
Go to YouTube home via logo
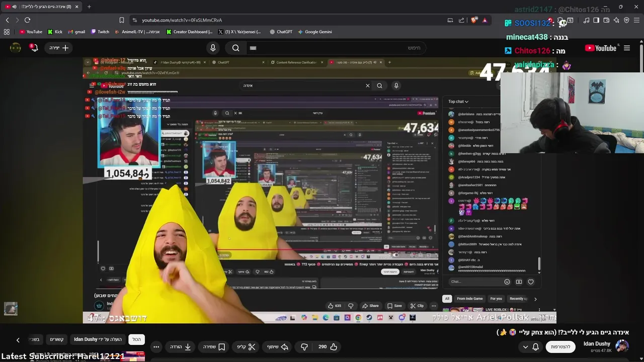pos(601,48)
